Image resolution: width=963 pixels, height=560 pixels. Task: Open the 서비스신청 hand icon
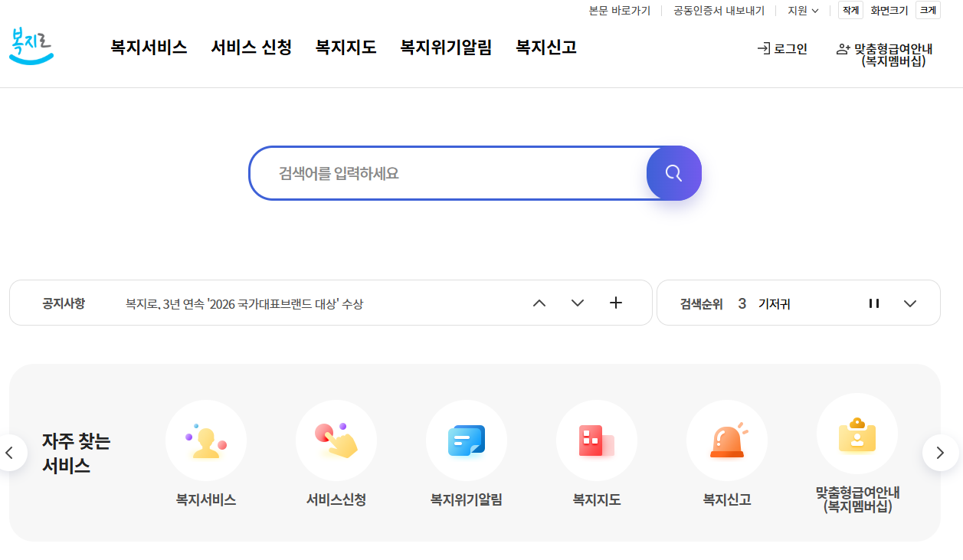(x=336, y=440)
